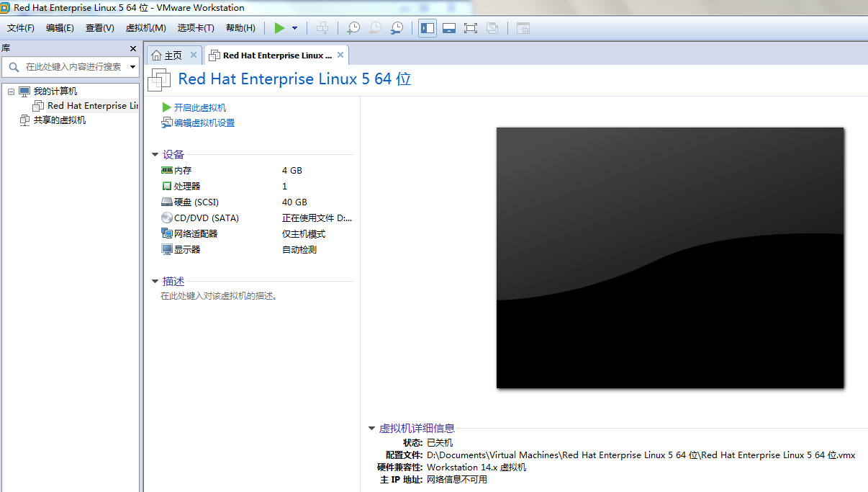
Task: Toggle the library panel visibility
Action: tap(428, 28)
